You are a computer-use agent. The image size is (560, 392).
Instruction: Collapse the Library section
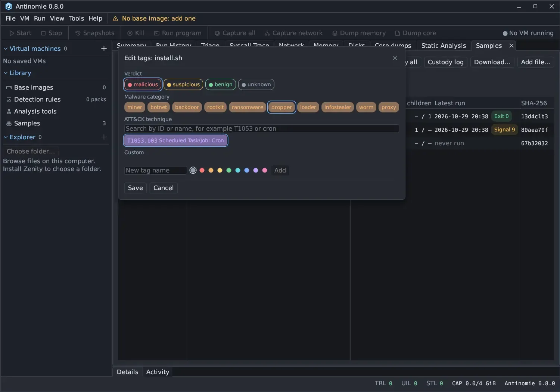click(x=6, y=73)
